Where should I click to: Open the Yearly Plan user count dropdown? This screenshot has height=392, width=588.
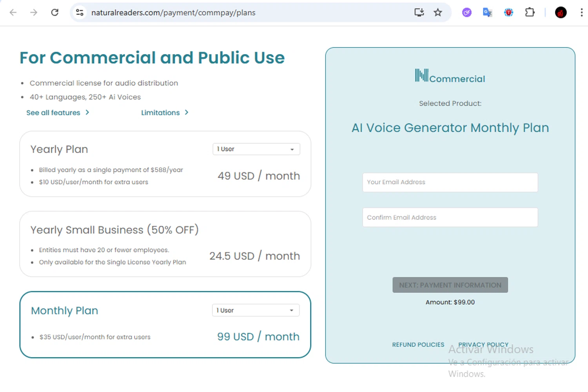(x=256, y=149)
